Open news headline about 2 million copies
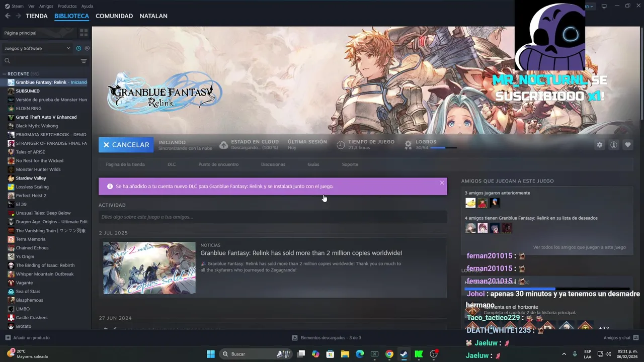644x362 pixels. point(301,253)
